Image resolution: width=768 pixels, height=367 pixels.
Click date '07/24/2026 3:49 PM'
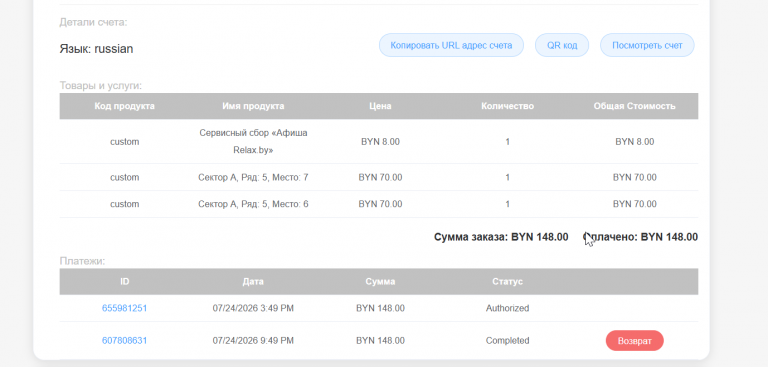[253, 308]
